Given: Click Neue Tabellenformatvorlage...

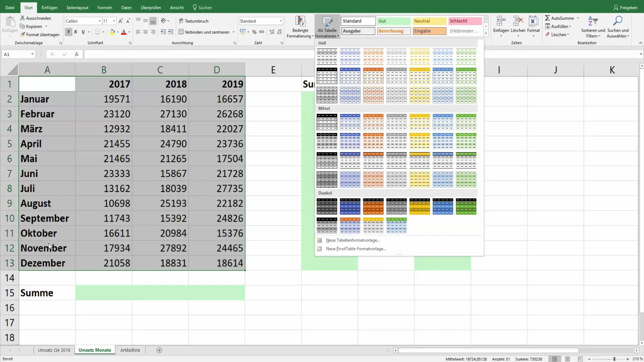Looking at the screenshot, I should pos(353,240).
